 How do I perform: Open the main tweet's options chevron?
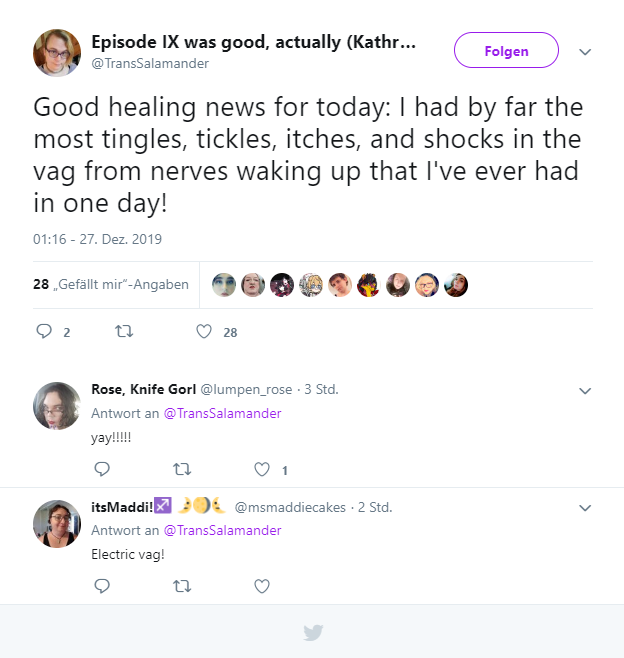[585, 52]
